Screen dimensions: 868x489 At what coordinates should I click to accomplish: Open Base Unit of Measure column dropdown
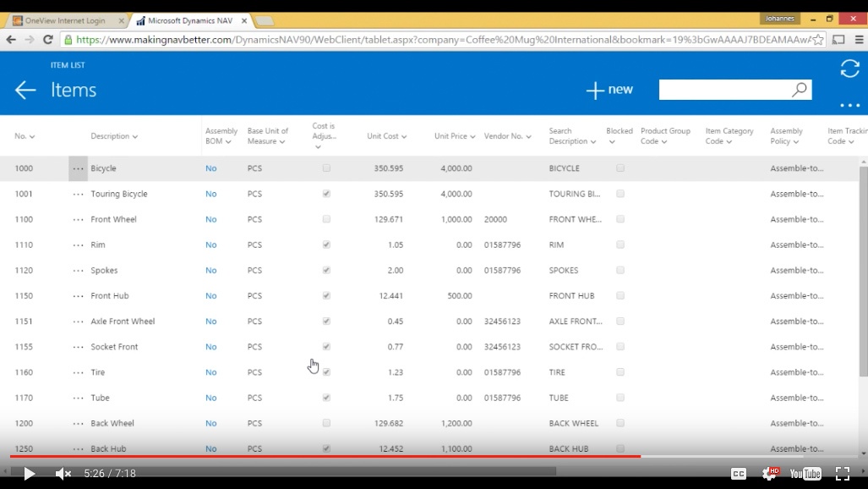(282, 141)
